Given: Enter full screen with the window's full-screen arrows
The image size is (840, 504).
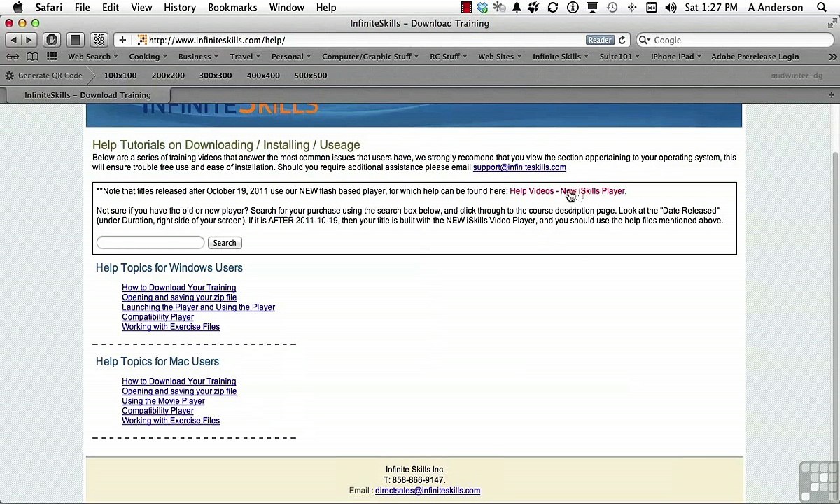Looking at the screenshot, I should (831, 23).
